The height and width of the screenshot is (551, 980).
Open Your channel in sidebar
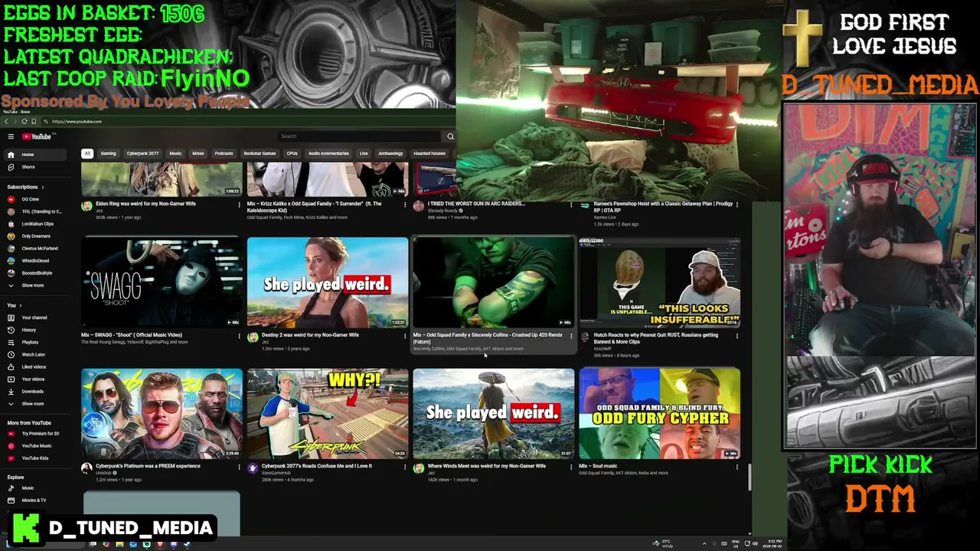[x=35, y=318]
